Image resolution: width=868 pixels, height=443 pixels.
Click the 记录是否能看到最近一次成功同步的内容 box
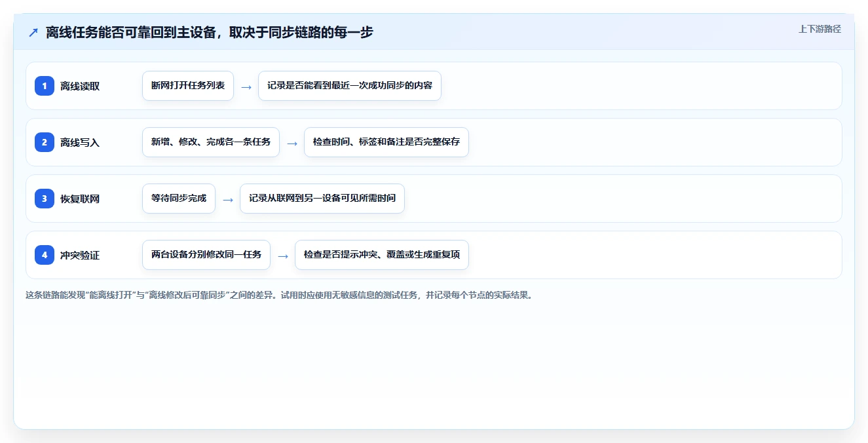[x=350, y=86]
